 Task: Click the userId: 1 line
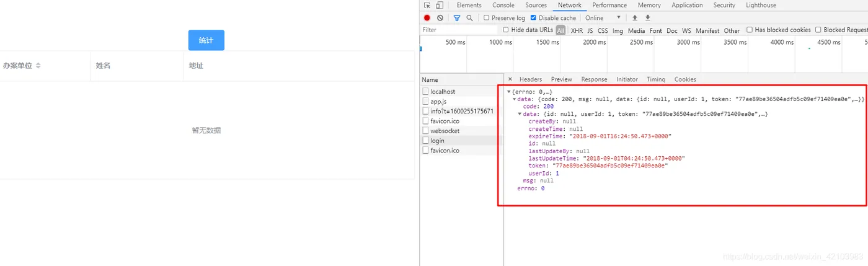click(x=543, y=173)
